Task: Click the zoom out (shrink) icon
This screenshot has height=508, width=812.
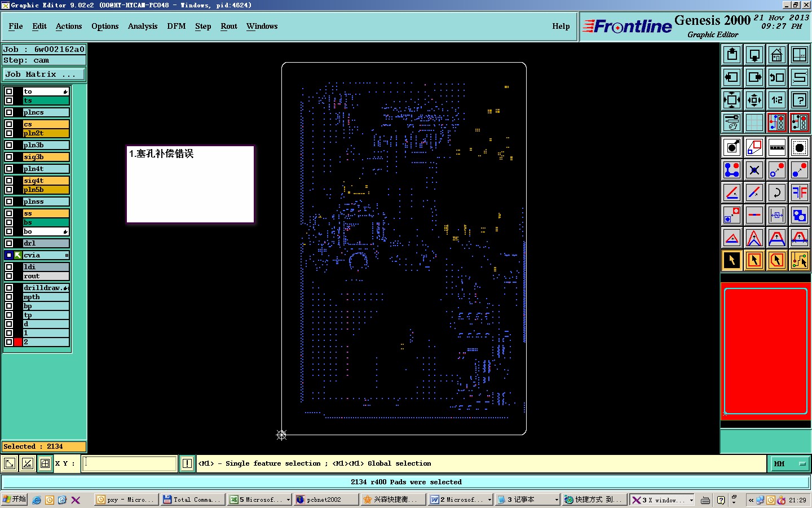Action: click(x=754, y=100)
